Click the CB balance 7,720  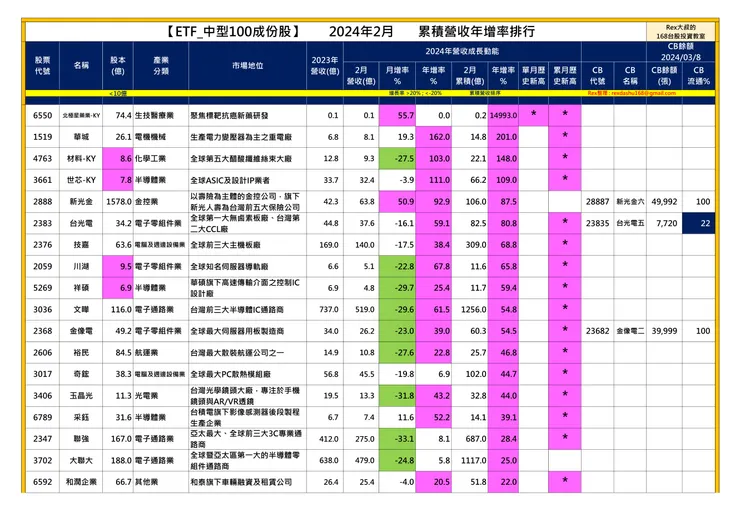tap(666, 223)
